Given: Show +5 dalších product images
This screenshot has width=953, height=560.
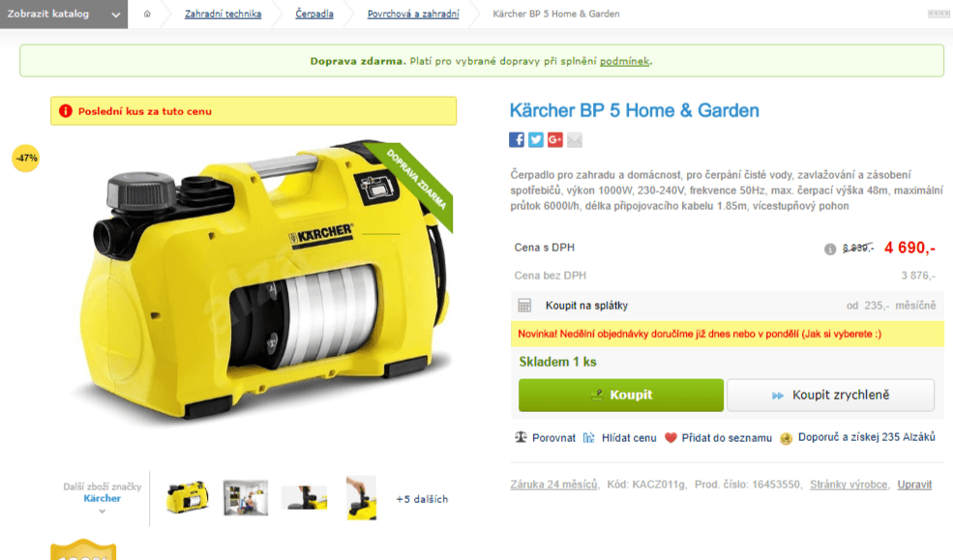Looking at the screenshot, I should (x=422, y=499).
